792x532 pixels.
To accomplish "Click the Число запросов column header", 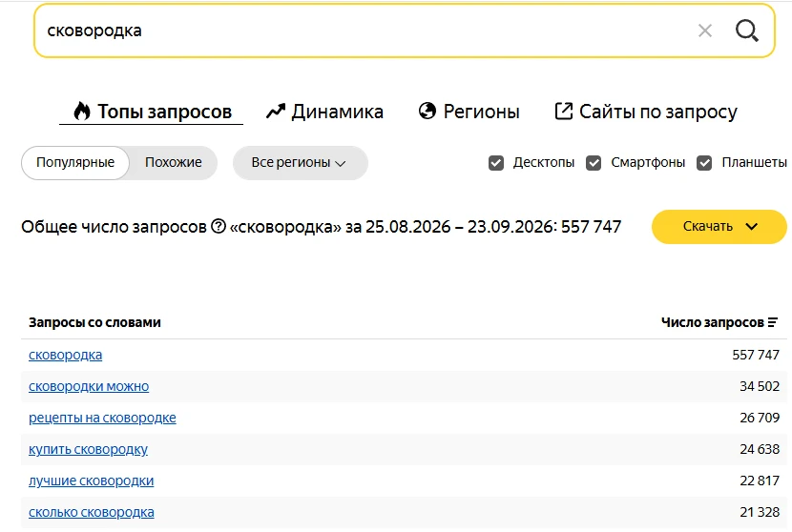I will coord(713,322).
